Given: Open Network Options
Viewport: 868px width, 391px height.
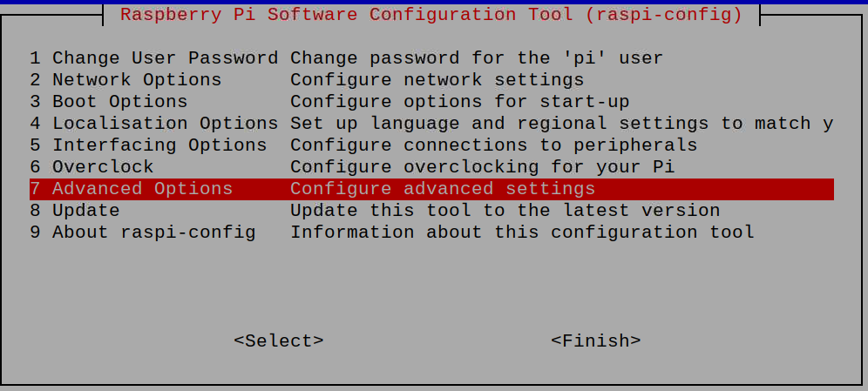Looking at the screenshot, I should [x=431, y=80].
